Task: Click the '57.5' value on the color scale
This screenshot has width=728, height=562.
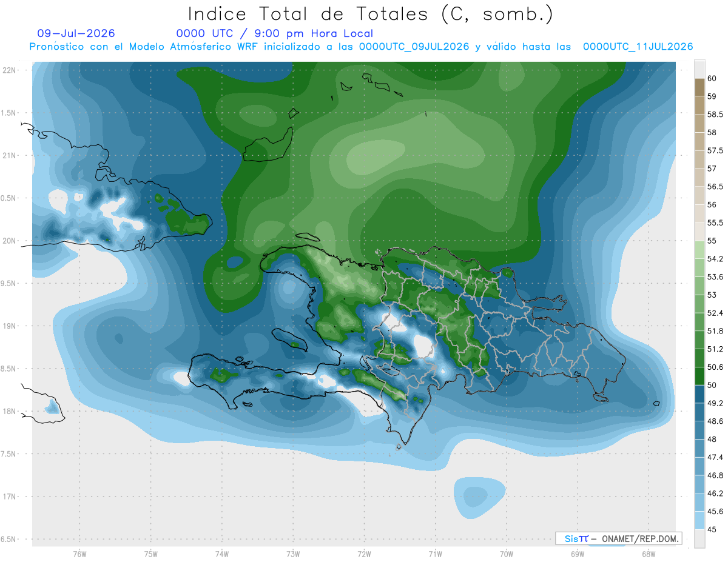Action: pos(715,150)
